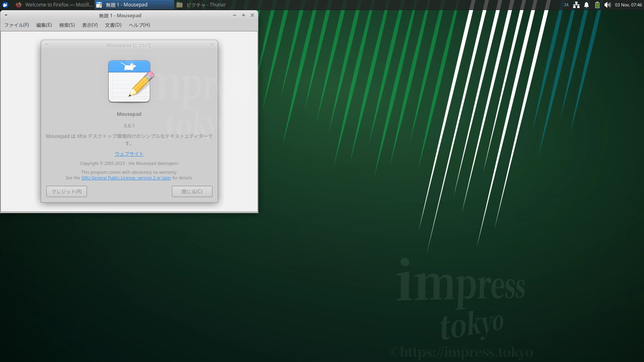This screenshot has height=362, width=644.
Task: Click the Mousepad description text about Xfce
Action: [129, 140]
